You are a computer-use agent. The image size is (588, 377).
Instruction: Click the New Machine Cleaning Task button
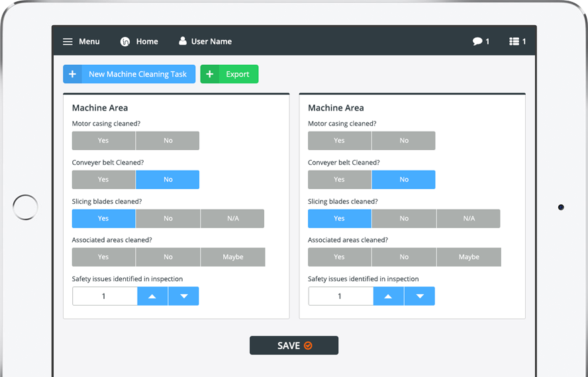click(137, 74)
